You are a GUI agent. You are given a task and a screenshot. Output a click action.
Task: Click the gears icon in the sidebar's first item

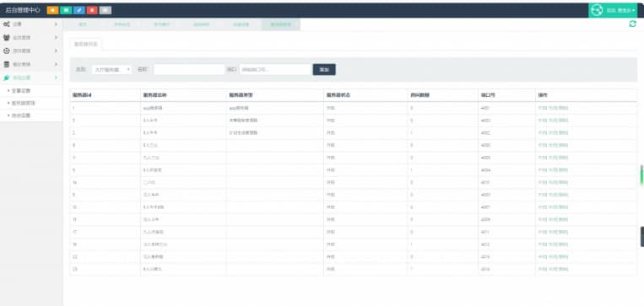click(x=7, y=24)
